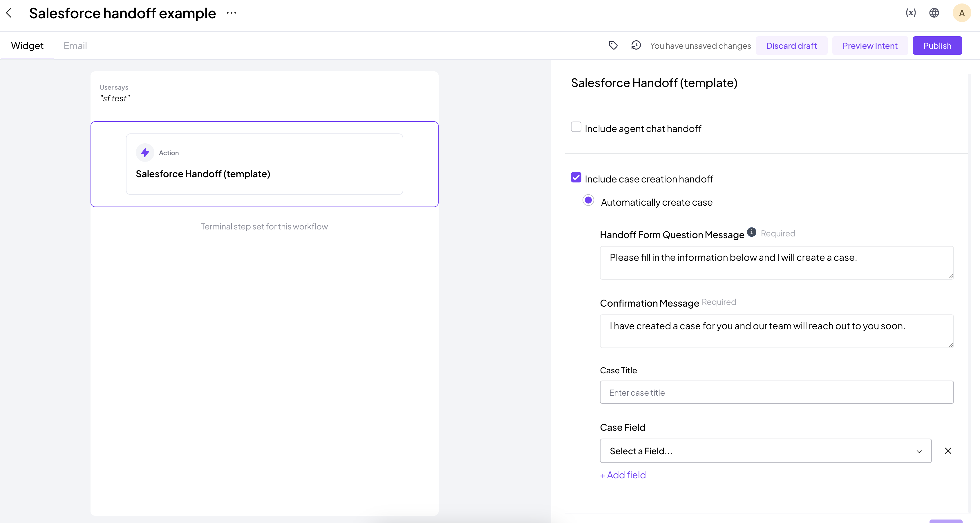Focus the Enter case title field
980x523 pixels.
pos(776,392)
